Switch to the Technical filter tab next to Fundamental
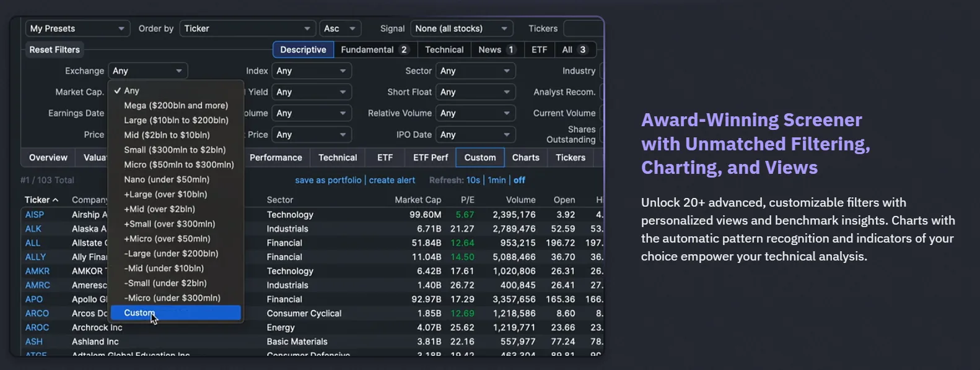Screen dimensions: 980x370 [444, 49]
